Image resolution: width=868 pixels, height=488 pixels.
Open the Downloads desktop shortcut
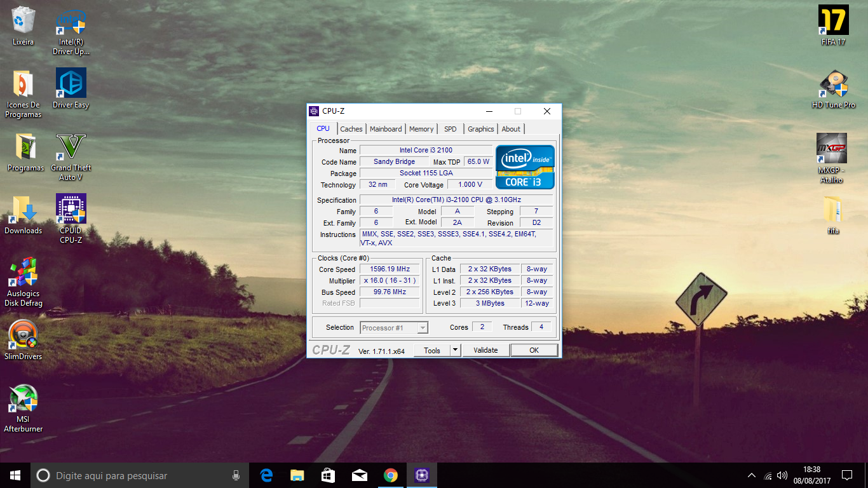tap(24, 215)
